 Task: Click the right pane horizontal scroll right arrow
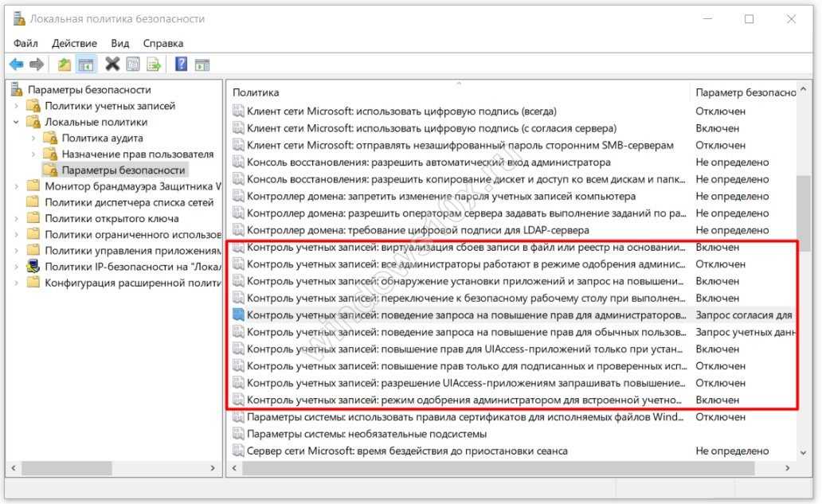tap(788, 468)
